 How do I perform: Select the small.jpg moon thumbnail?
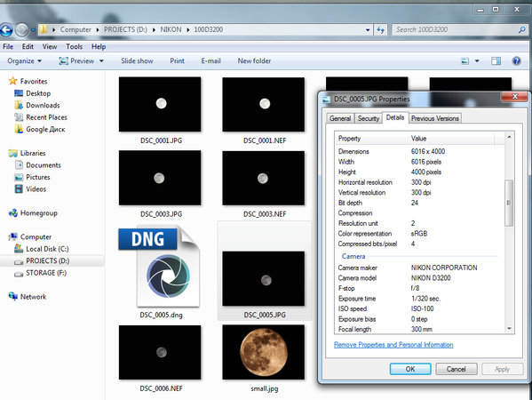point(264,352)
